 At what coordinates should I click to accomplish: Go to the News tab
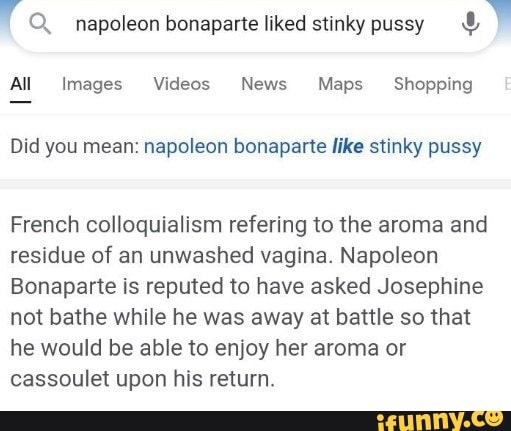point(264,84)
